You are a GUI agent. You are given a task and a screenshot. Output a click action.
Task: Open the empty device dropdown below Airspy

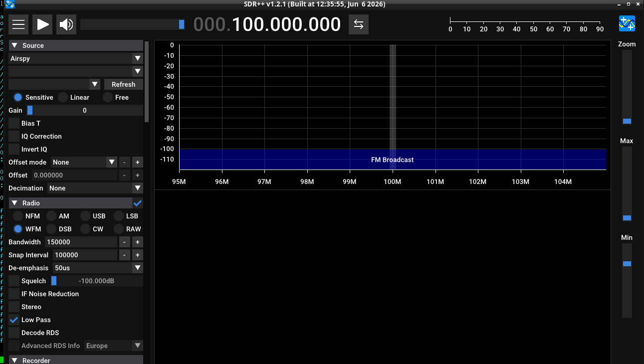click(x=76, y=71)
